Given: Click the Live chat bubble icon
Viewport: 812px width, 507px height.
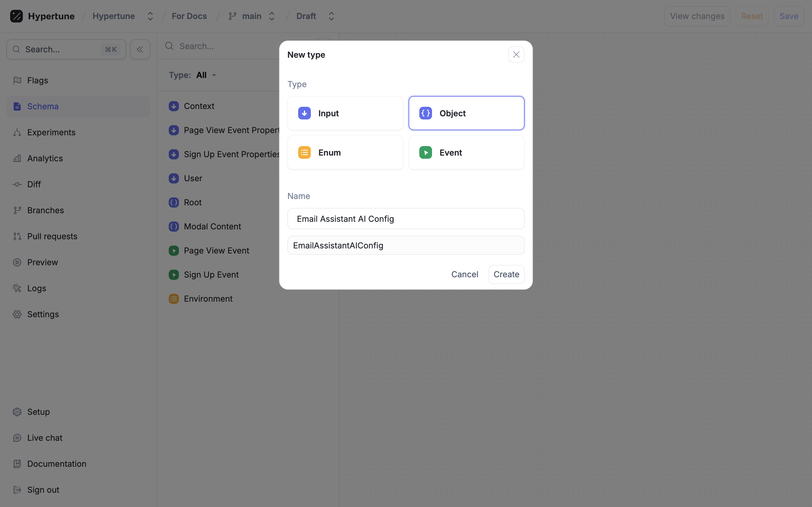Looking at the screenshot, I should click(17, 438).
